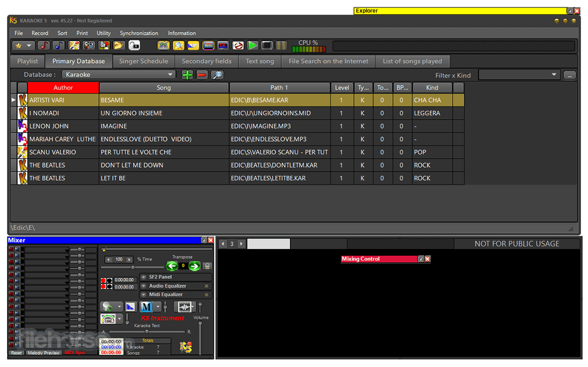Click the magnifier picture toolbar icon
The image size is (588, 367).
pyautogui.click(x=179, y=46)
